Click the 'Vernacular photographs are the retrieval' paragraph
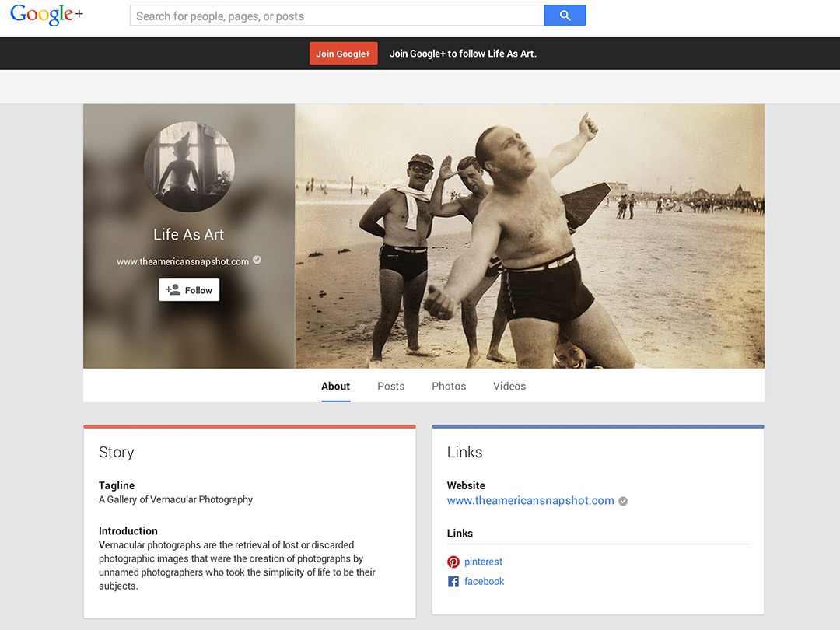This screenshot has height=630, width=840. pos(236,565)
